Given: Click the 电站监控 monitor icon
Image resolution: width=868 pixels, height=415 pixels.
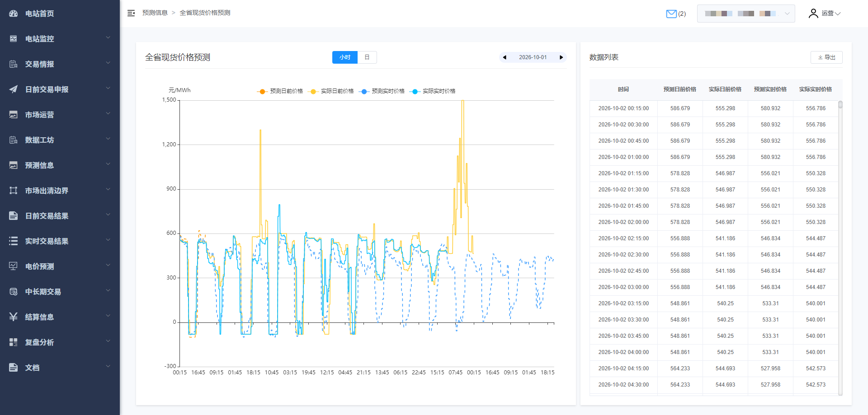Looking at the screenshot, I should point(14,39).
